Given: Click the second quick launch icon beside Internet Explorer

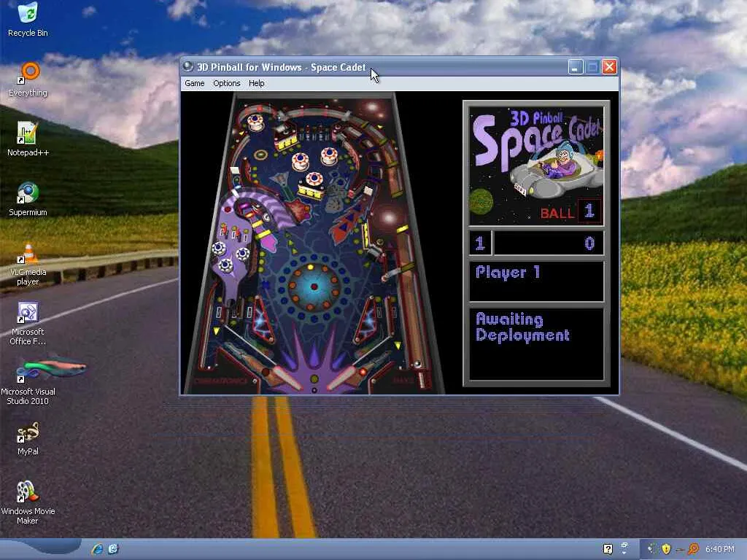Looking at the screenshot, I should pyautogui.click(x=113, y=549).
